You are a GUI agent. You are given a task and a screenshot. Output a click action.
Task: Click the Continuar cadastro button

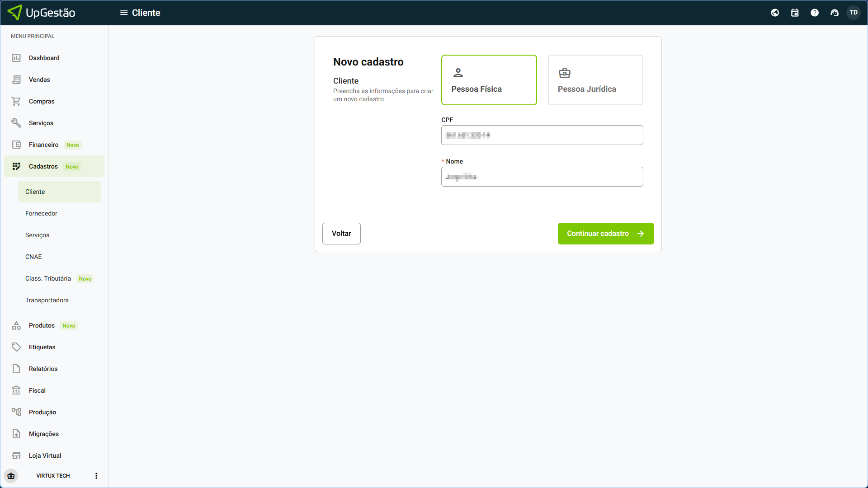pyautogui.click(x=605, y=234)
